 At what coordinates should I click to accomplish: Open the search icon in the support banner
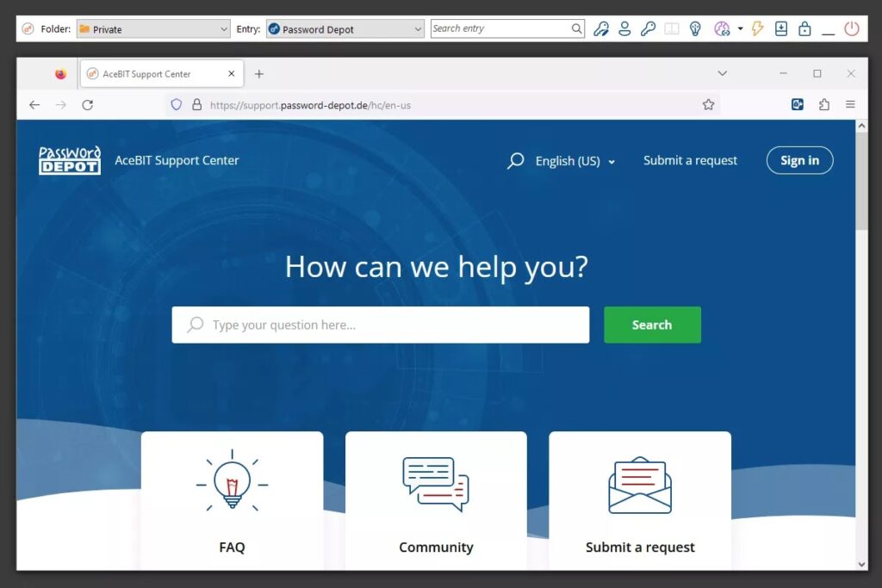(515, 160)
